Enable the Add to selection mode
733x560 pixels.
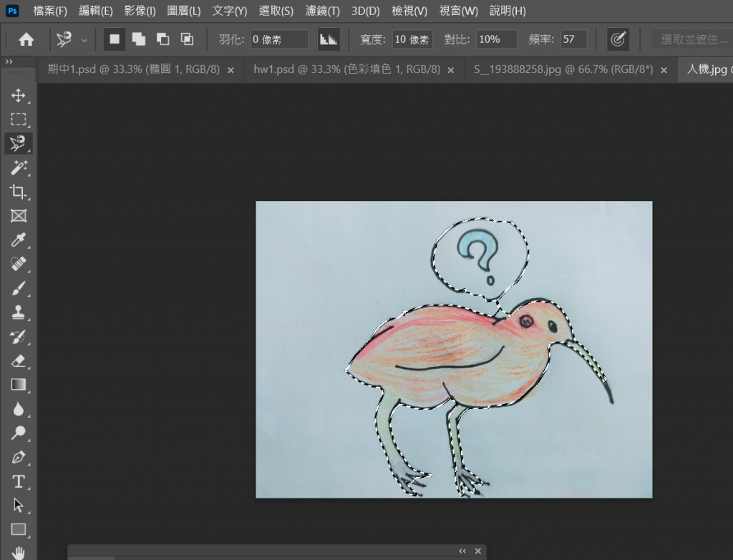click(138, 39)
